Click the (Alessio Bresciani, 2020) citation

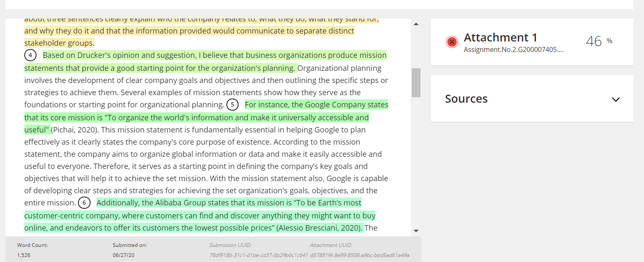pos(319,228)
